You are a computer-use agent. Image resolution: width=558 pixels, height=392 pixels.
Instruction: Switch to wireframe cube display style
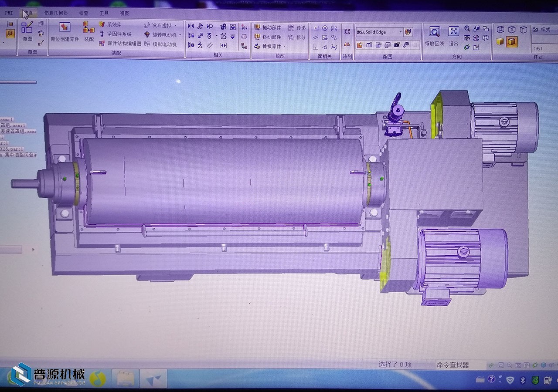click(500, 30)
